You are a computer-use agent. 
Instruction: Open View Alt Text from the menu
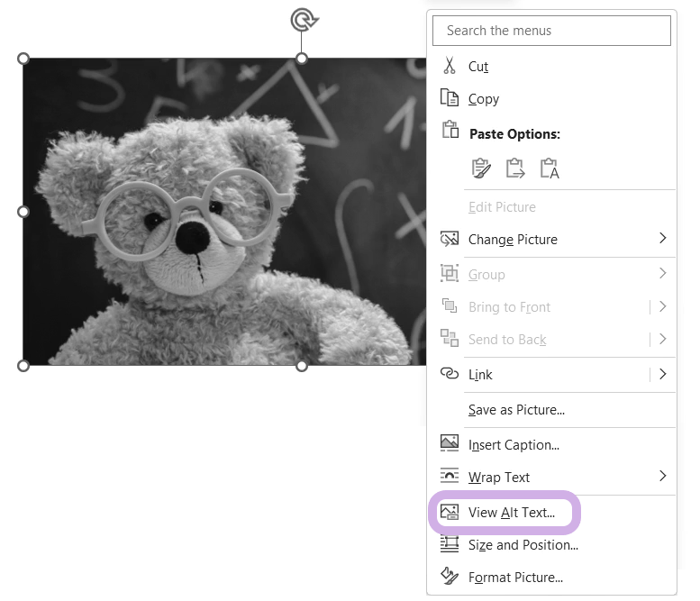(511, 513)
